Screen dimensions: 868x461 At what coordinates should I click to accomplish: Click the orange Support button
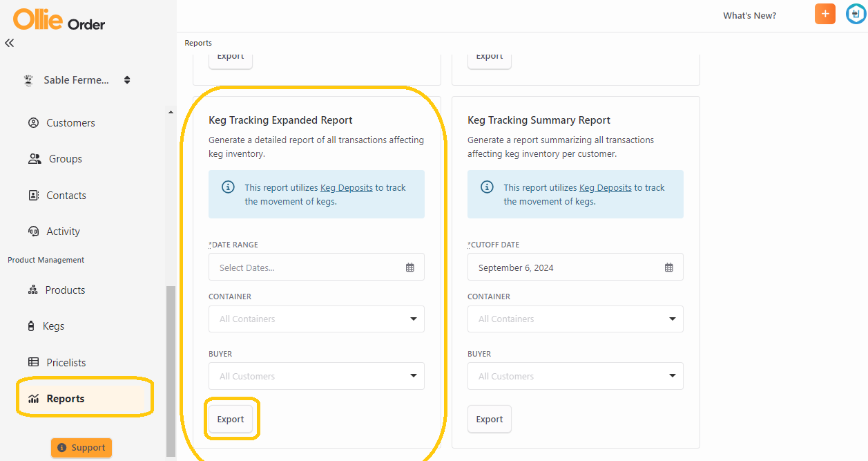(x=81, y=448)
